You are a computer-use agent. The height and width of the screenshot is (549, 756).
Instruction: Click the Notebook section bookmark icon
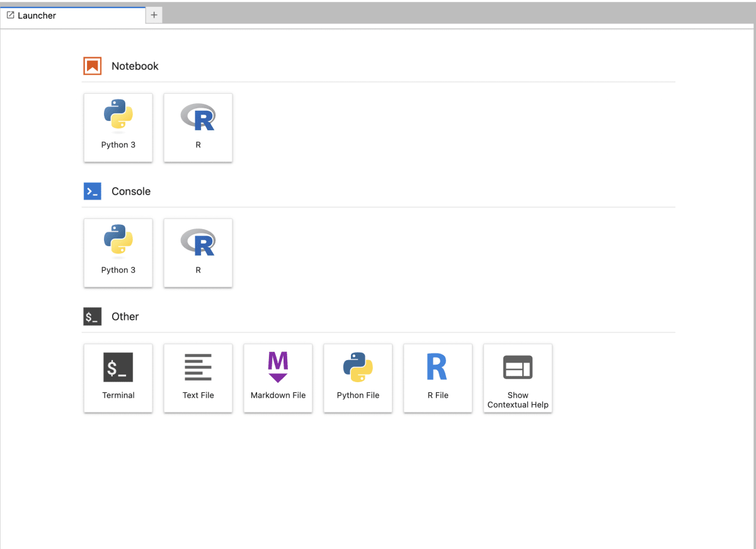coord(93,66)
